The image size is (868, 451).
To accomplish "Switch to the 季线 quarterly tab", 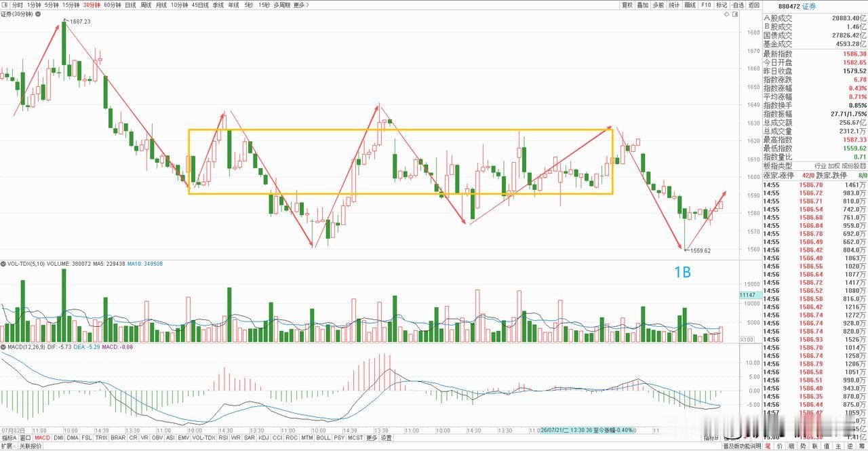I will coord(218,5).
